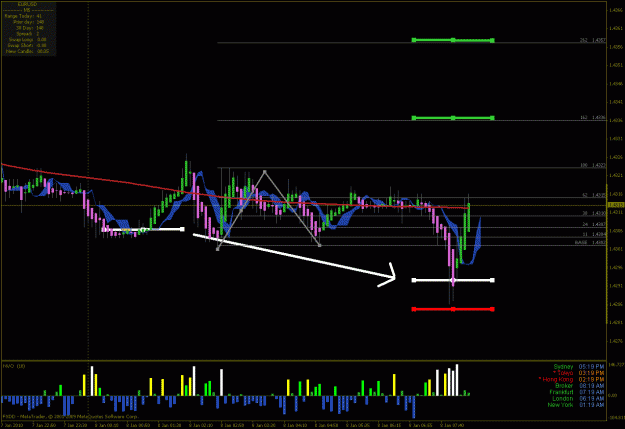Click the 0.00 level on indicator scale

pos(613,395)
